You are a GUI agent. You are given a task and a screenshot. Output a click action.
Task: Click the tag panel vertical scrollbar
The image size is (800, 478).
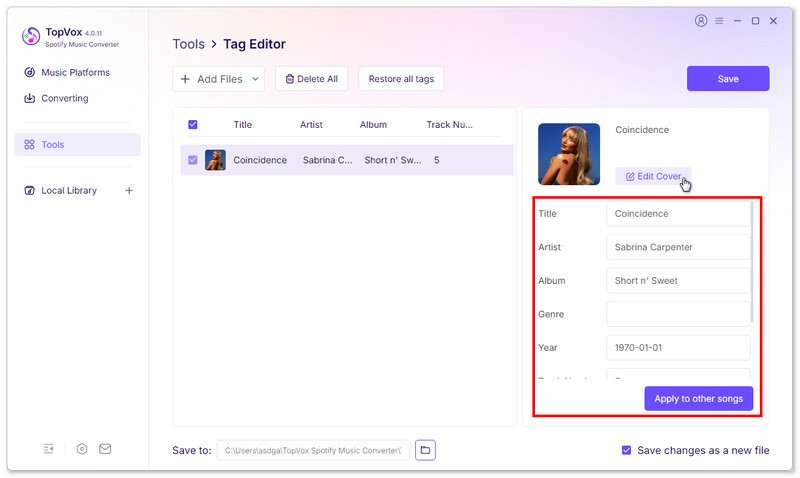[752, 262]
